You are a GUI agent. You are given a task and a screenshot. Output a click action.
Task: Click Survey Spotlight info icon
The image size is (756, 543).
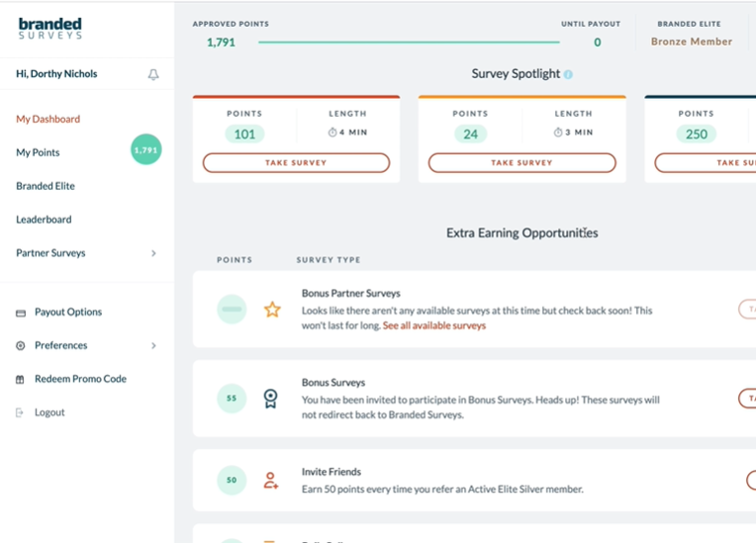click(x=568, y=74)
